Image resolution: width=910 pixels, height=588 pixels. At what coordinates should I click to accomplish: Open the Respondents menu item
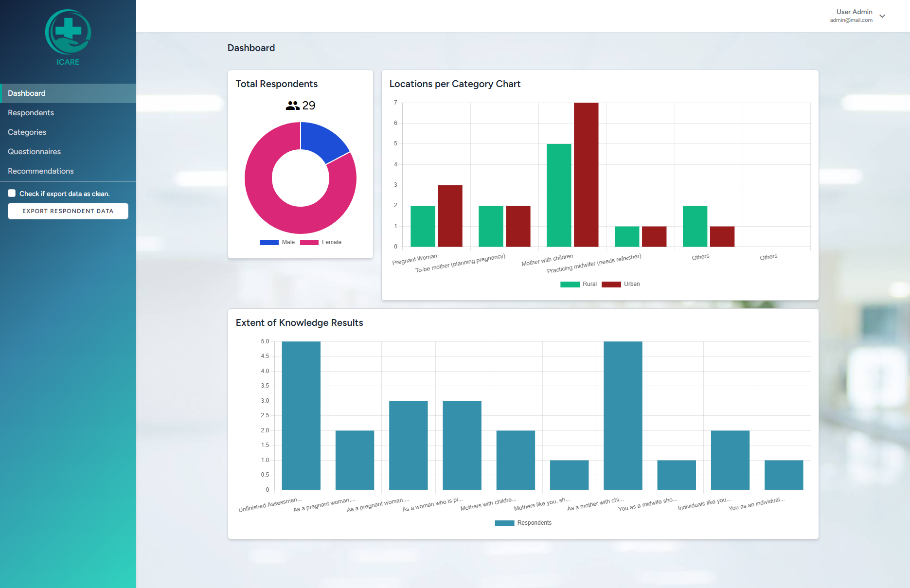tap(31, 113)
